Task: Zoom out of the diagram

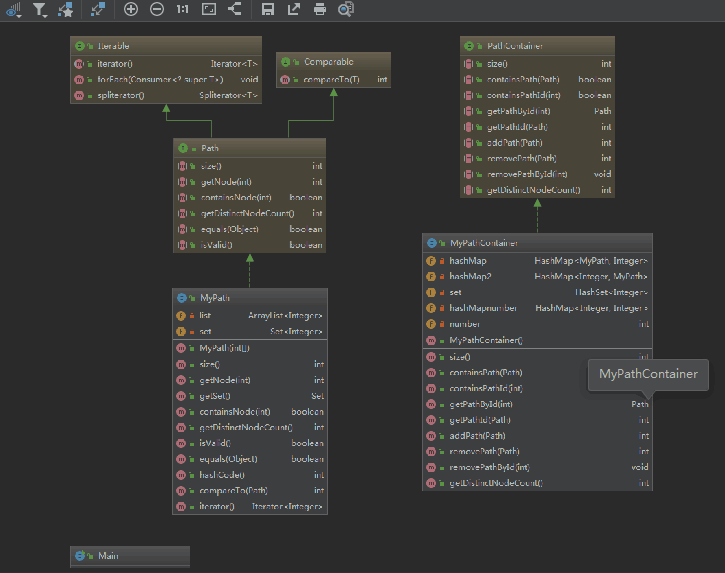Action: [157, 9]
